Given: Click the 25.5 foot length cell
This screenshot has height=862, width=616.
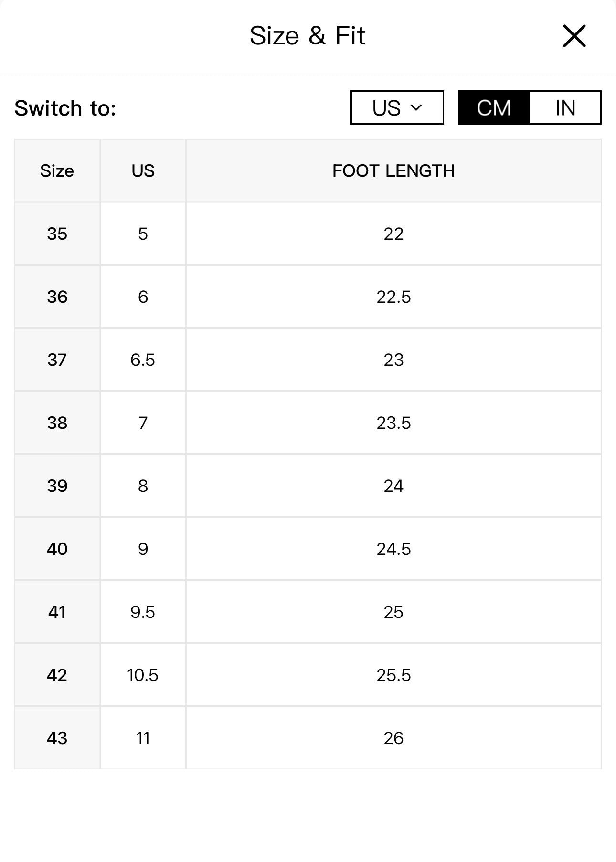Looking at the screenshot, I should (393, 675).
